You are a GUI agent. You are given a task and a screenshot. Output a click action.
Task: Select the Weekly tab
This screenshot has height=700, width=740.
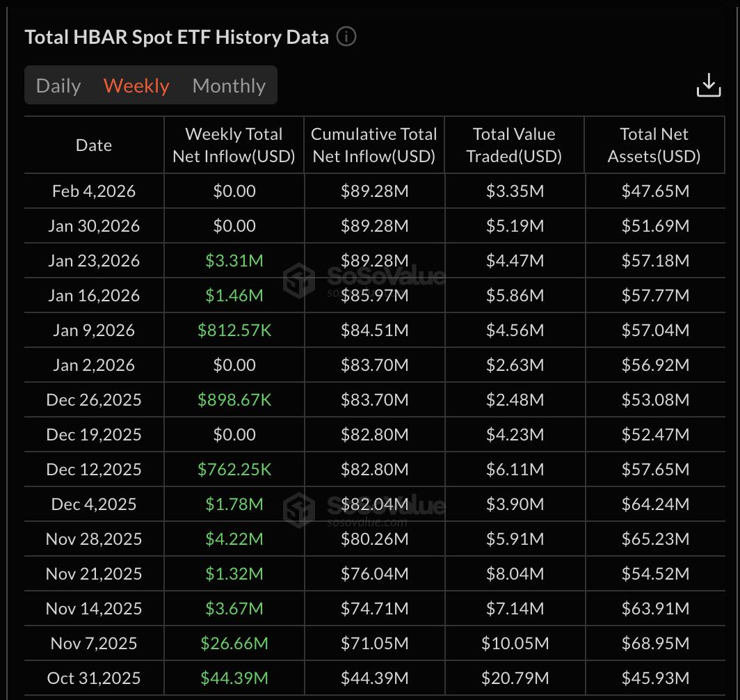click(x=136, y=85)
